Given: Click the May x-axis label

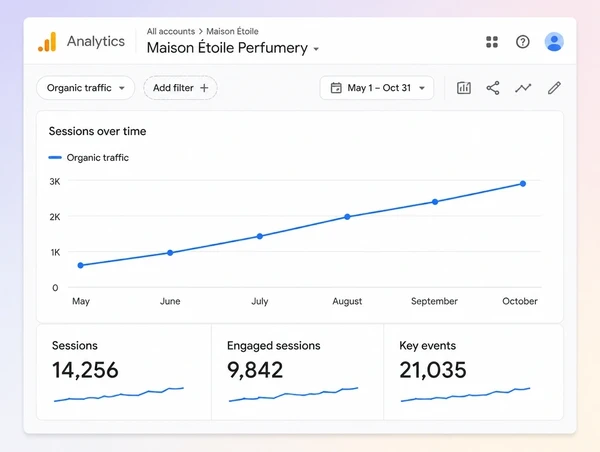Looking at the screenshot, I should click(81, 301).
